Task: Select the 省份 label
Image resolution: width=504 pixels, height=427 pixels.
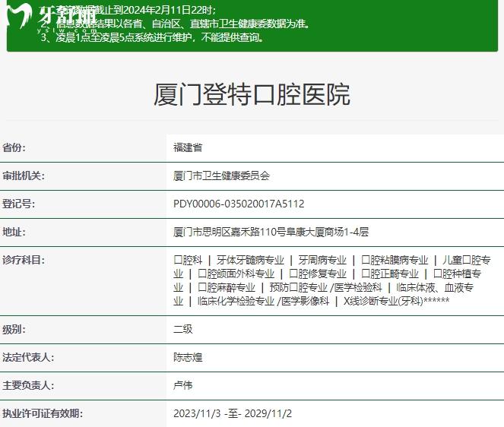Action: tap(14, 148)
